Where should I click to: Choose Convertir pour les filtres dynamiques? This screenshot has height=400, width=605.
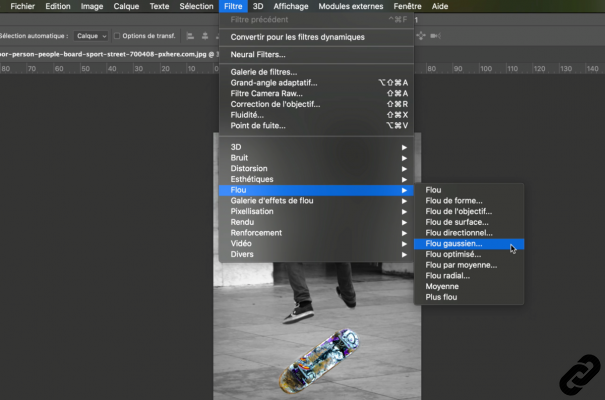(316, 37)
